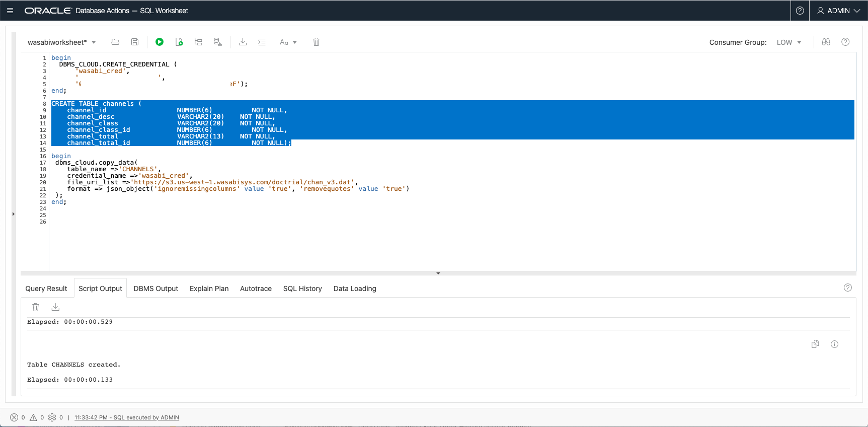Place the cursor on empty editor line 25
868x427 pixels.
pyautogui.click(x=452, y=215)
